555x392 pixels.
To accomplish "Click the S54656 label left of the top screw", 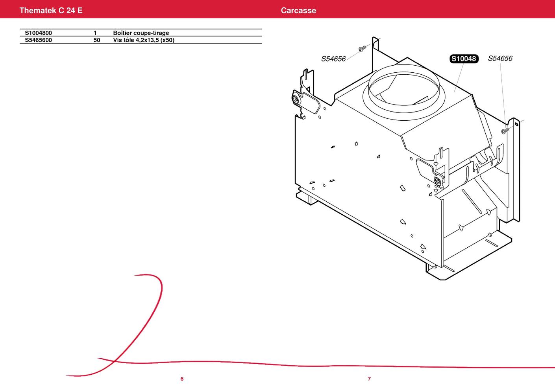I will pyautogui.click(x=333, y=59).
